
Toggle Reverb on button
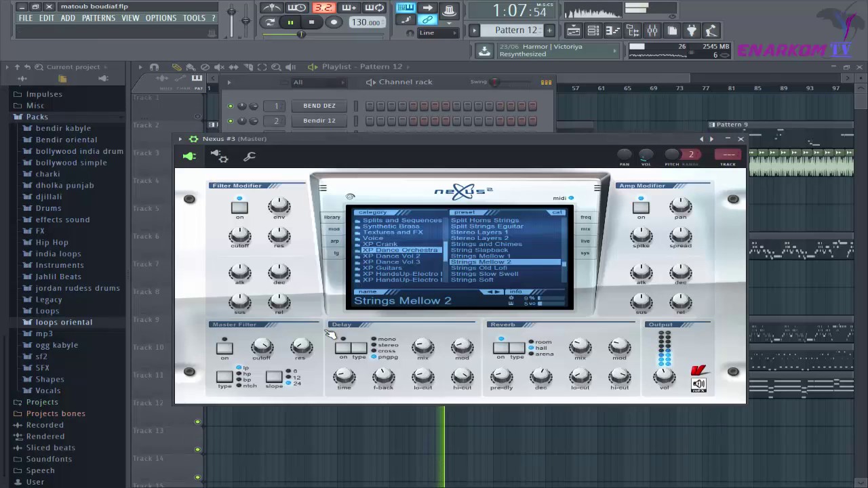pyautogui.click(x=500, y=348)
